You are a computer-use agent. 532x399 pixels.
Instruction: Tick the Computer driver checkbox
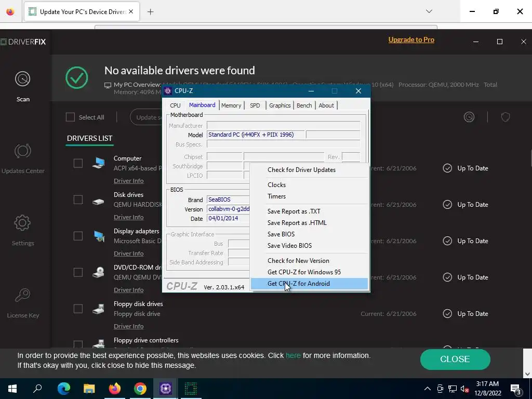pos(78,163)
